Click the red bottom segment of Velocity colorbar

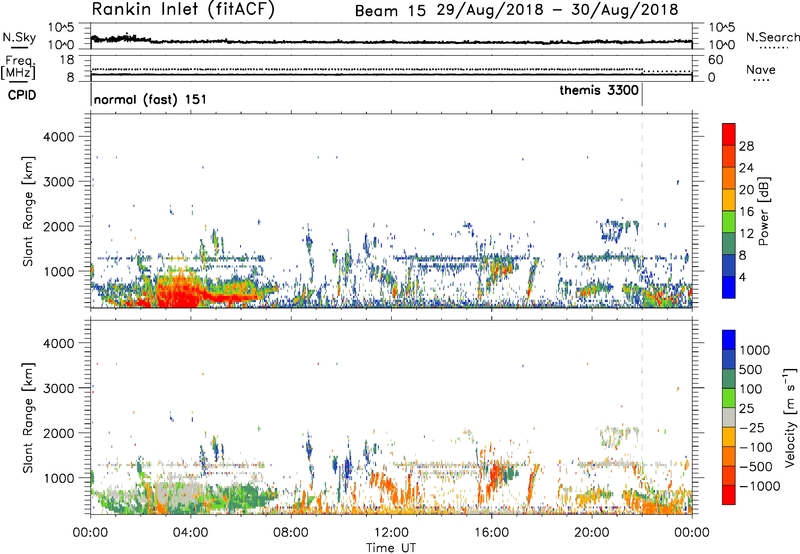click(x=729, y=495)
